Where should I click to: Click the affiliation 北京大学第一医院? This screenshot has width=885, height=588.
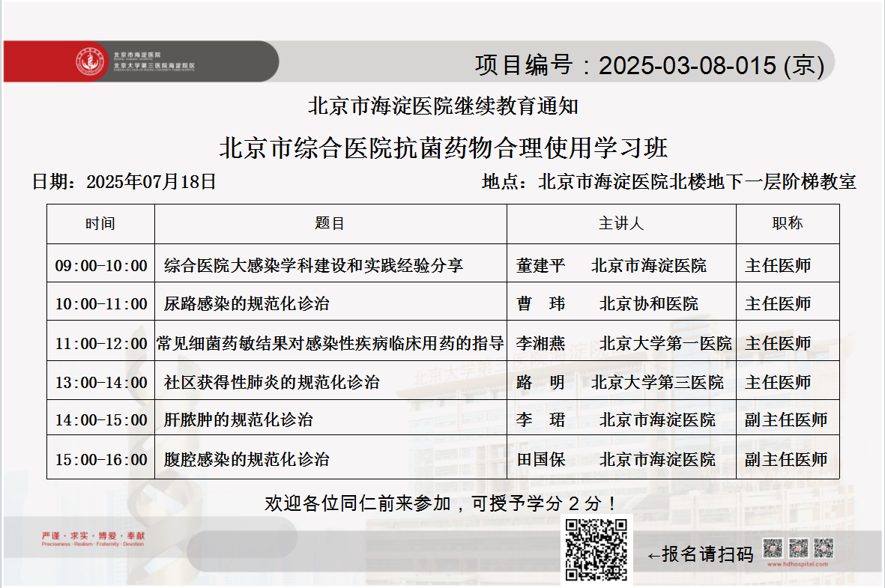(x=665, y=344)
